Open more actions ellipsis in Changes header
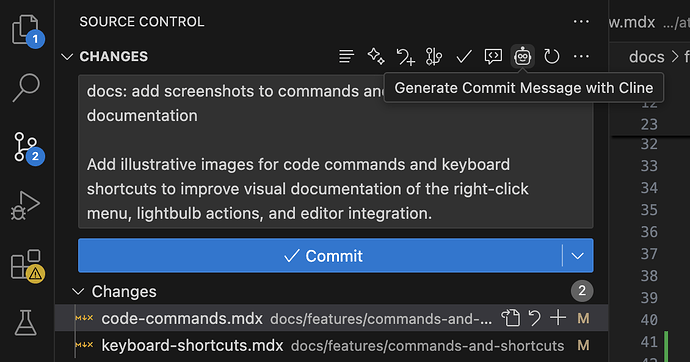 click(581, 56)
